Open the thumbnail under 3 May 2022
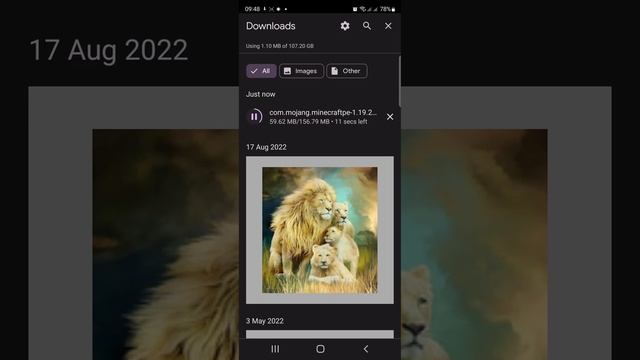Screen dimensions: 640x360 coord(320,334)
